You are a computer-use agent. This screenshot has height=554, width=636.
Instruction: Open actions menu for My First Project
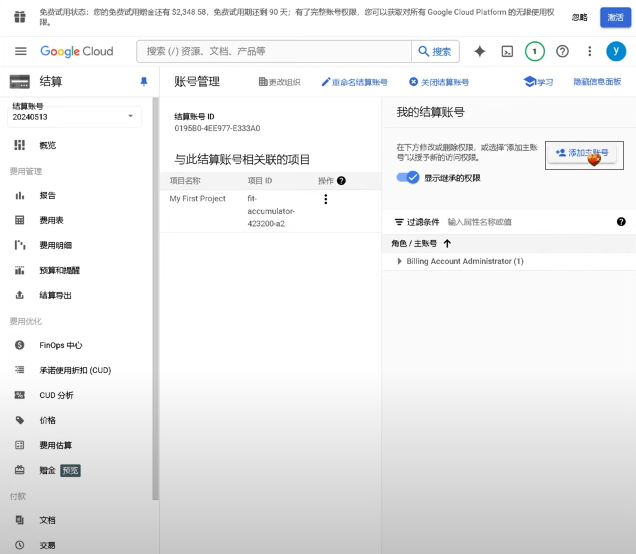(325, 199)
